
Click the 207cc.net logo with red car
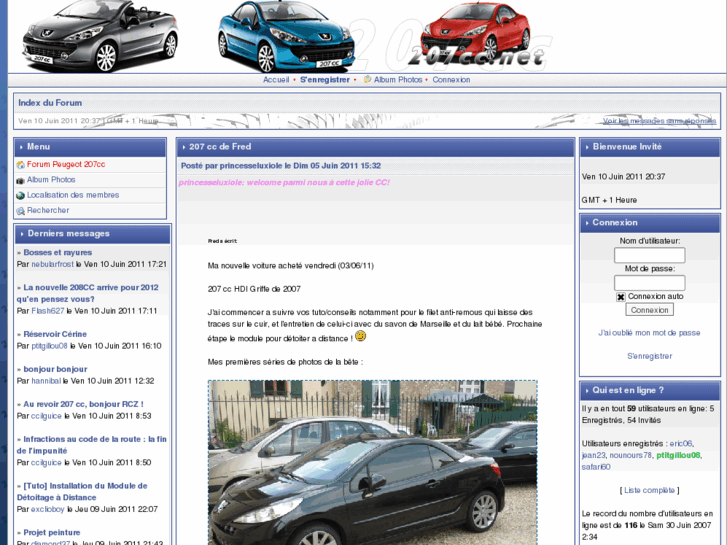pos(476,36)
